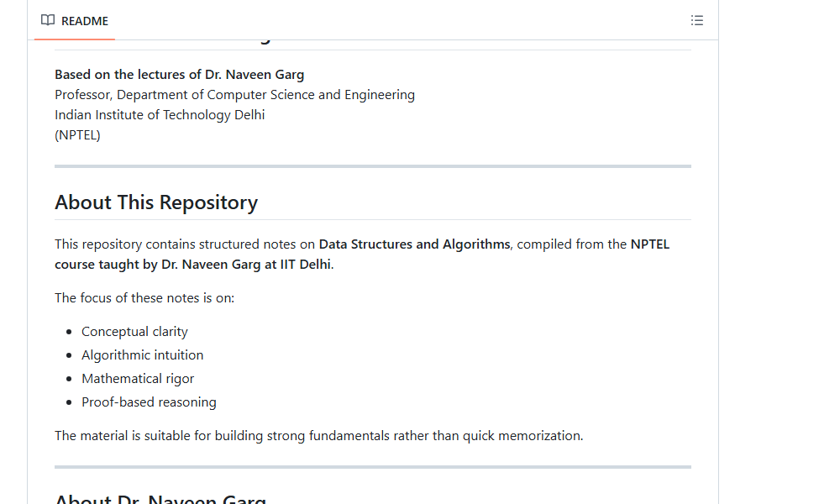840x504 pixels.
Task: Open the README outline icon
Action: tap(696, 20)
